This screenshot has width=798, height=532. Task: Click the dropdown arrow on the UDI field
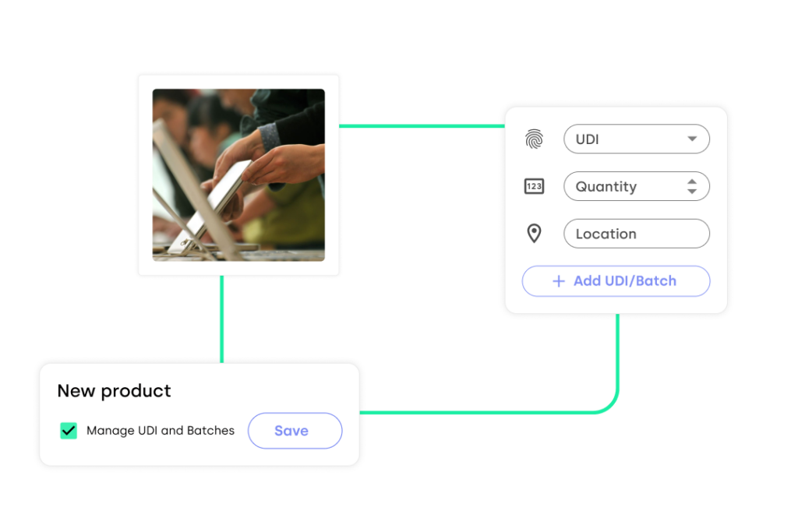(x=691, y=139)
